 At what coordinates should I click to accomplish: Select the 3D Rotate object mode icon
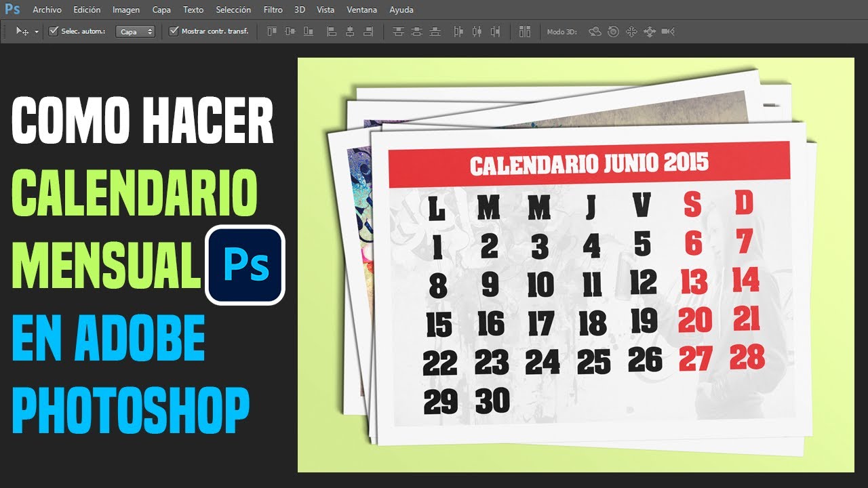(595, 31)
